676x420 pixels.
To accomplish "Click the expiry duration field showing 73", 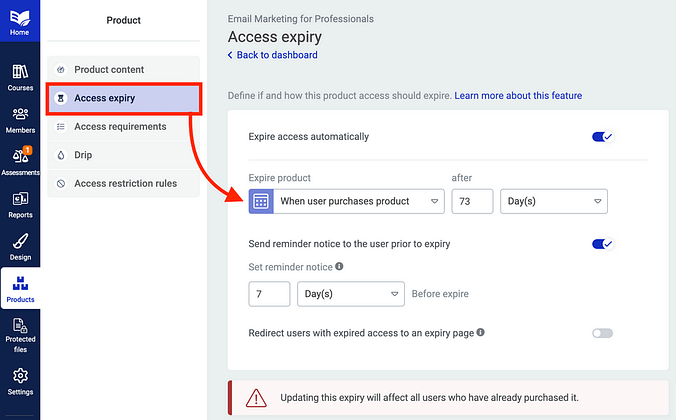I will pyautogui.click(x=472, y=201).
